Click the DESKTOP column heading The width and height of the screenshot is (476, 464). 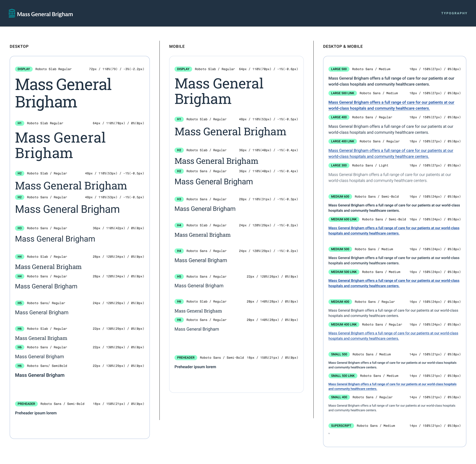point(19,46)
